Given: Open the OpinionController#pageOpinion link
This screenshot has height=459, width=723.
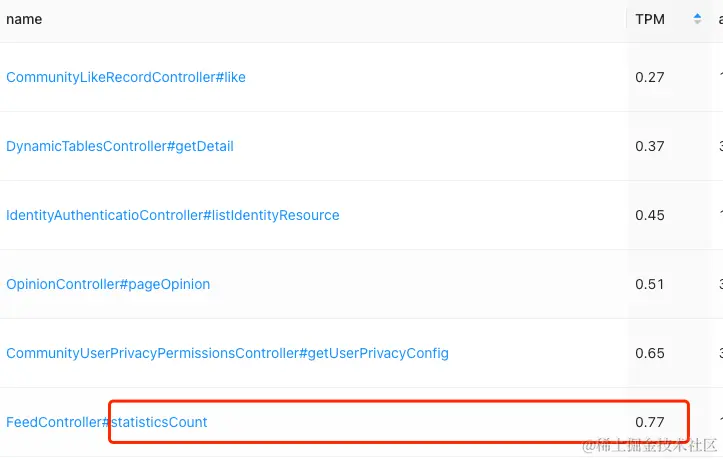Looking at the screenshot, I should tap(108, 284).
